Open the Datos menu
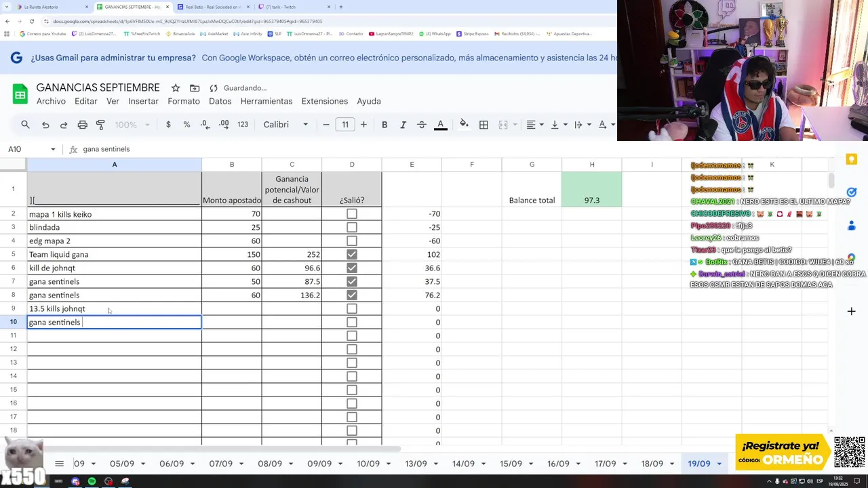This screenshot has height=488, width=868. tap(220, 101)
